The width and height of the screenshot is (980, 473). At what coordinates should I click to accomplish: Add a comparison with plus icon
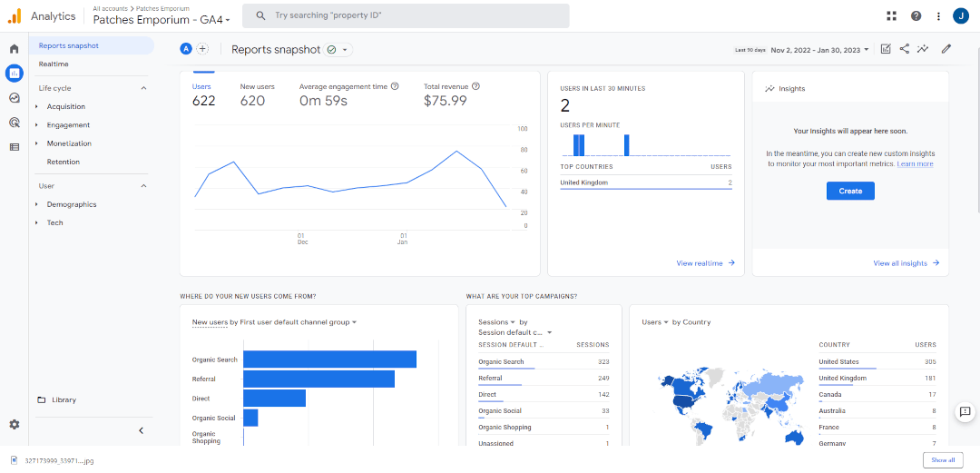coord(203,49)
